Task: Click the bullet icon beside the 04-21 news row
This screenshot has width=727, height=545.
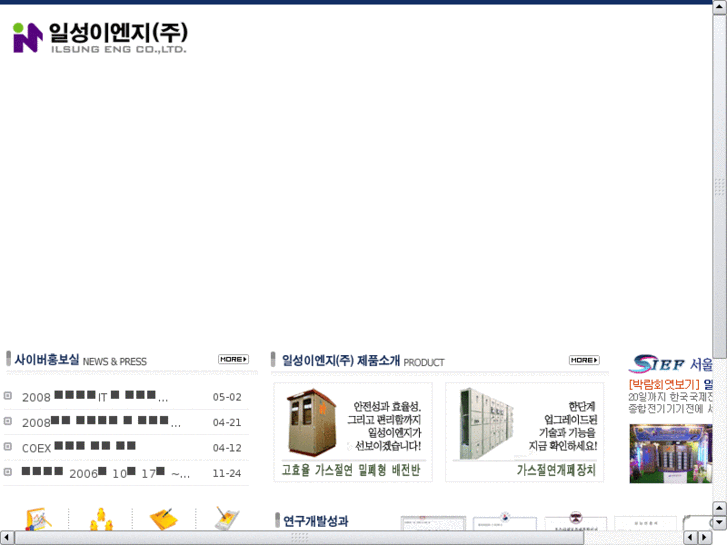Action: click(x=7, y=421)
